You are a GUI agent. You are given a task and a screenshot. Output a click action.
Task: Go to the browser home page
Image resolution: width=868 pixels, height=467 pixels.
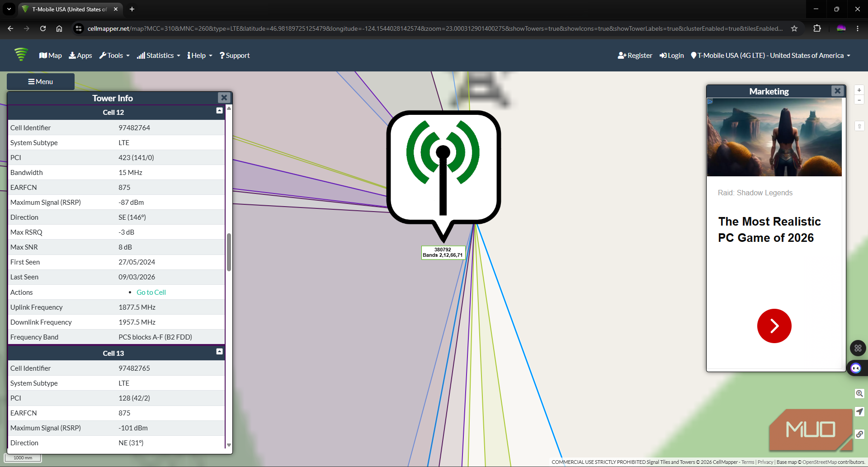click(x=59, y=28)
